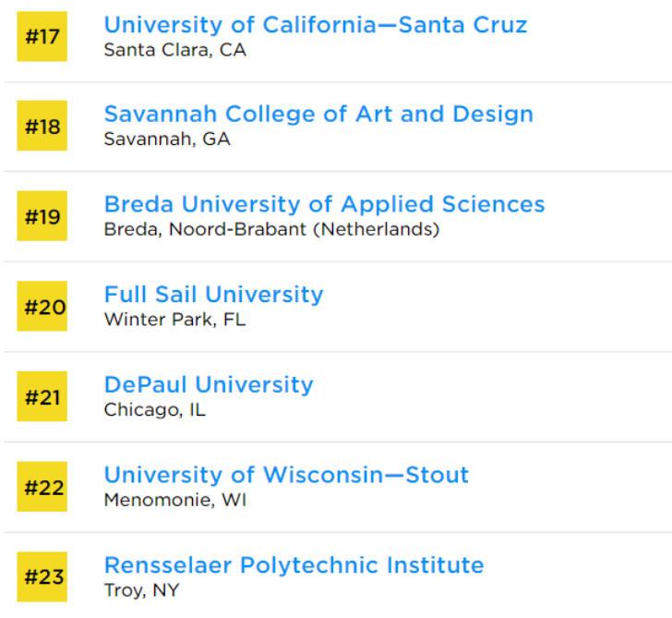Image resolution: width=672 pixels, height=618 pixels.
Task: Click Breda University of Applied Sciences link
Action: [324, 204]
